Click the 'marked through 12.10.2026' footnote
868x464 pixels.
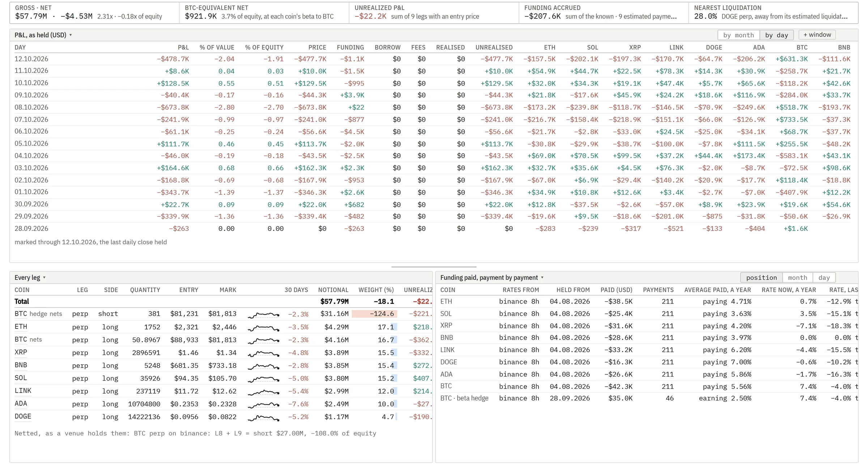(91, 242)
